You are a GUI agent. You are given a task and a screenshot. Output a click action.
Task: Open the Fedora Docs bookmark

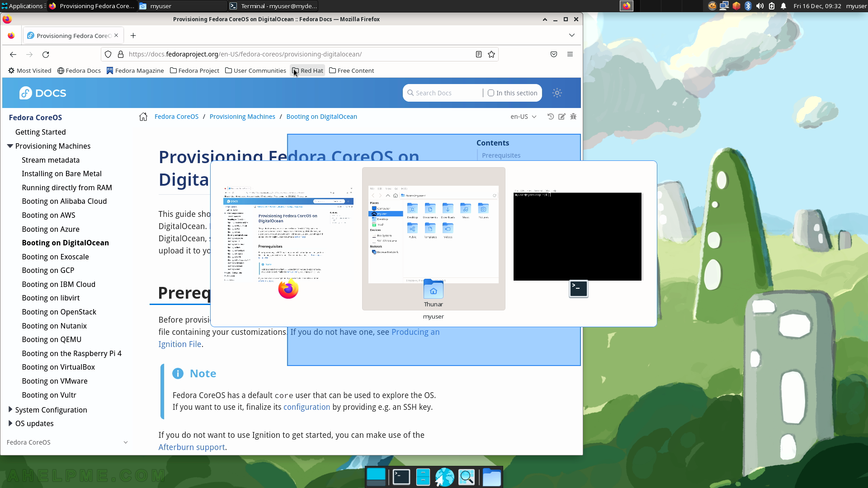(x=79, y=70)
